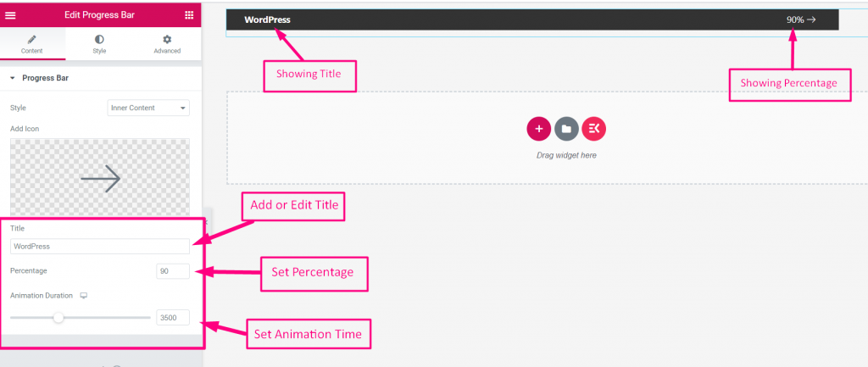The image size is (868, 367).
Task: Click the half-circle Style icon
Action: [99, 39]
